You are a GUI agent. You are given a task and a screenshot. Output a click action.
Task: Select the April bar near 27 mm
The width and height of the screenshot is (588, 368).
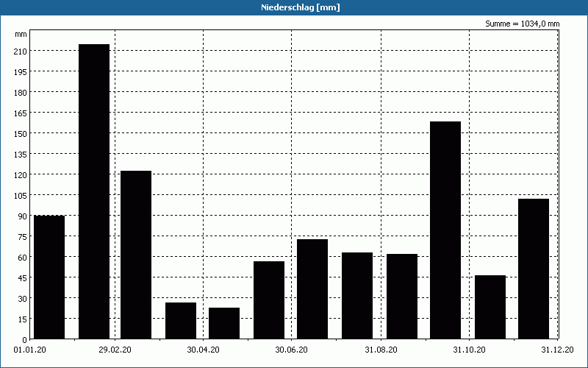coord(181,321)
